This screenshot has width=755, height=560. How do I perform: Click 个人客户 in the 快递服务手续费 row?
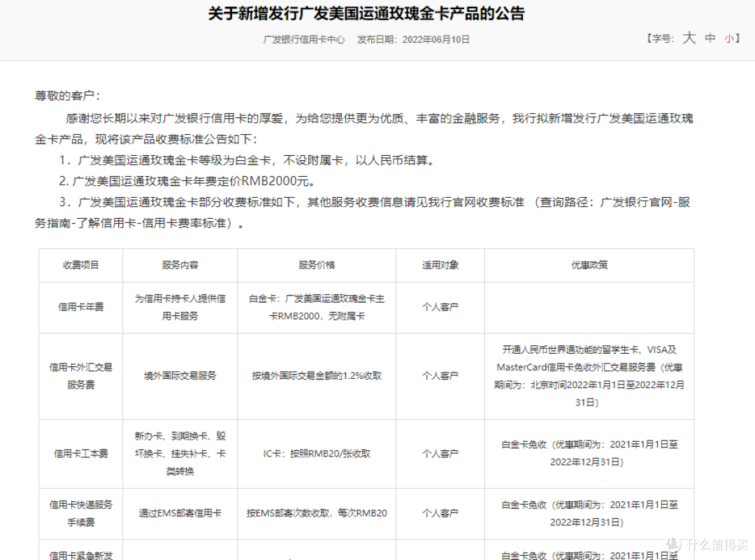(x=440, y=513)
